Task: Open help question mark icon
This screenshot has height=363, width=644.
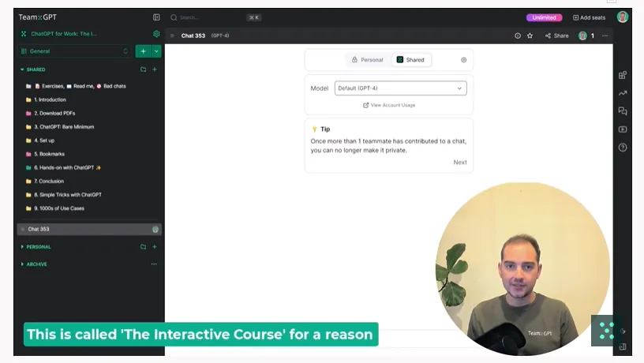Action: pos(623,148)
